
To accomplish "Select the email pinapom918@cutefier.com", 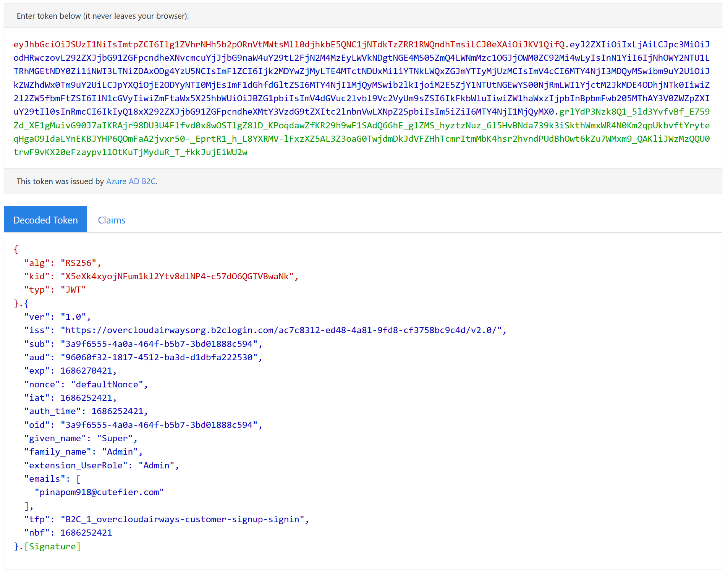I will [x=100, y=492].
